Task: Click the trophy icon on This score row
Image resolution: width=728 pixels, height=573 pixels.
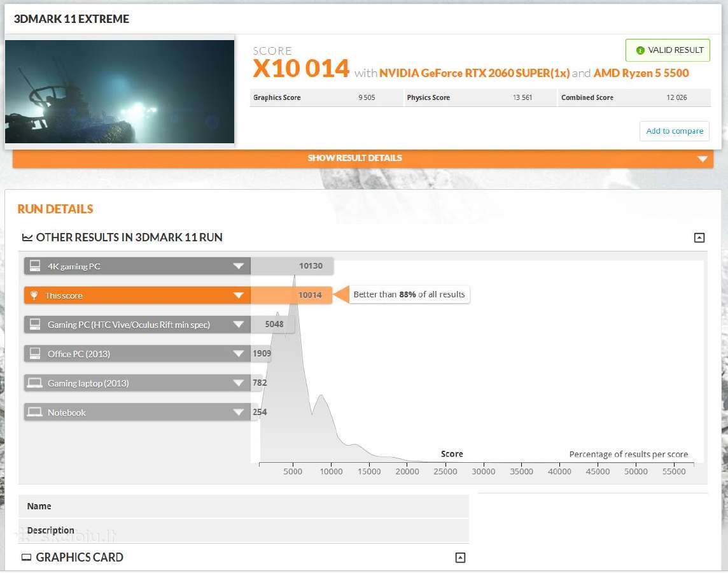Action: coord(34,295)
